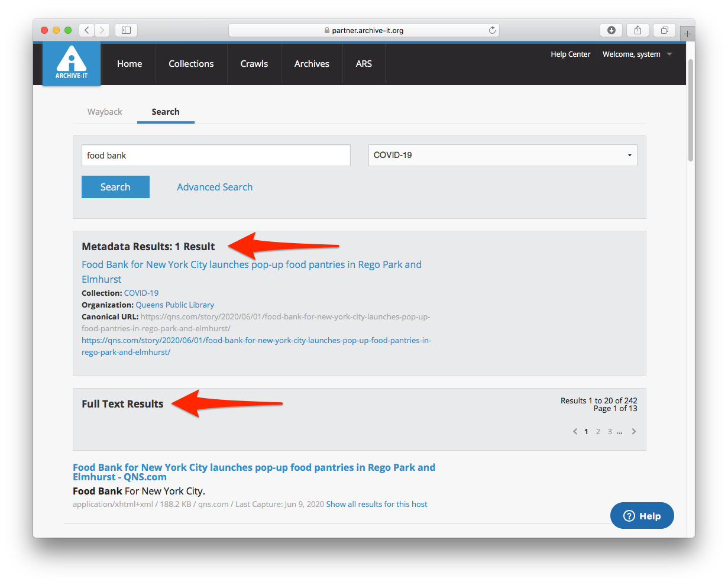Screen dimensions: 728x585
Task: Switch to the Wayback tab
Action: [x=105, y=112]
